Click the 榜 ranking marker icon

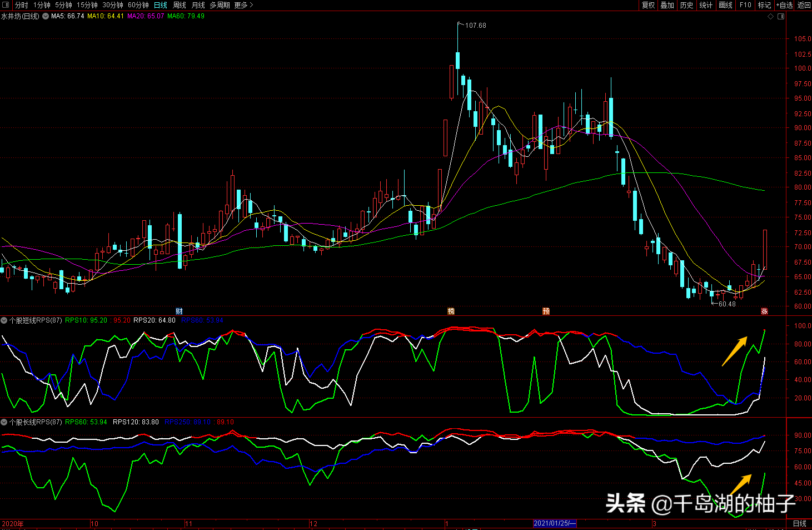point(451,311)
